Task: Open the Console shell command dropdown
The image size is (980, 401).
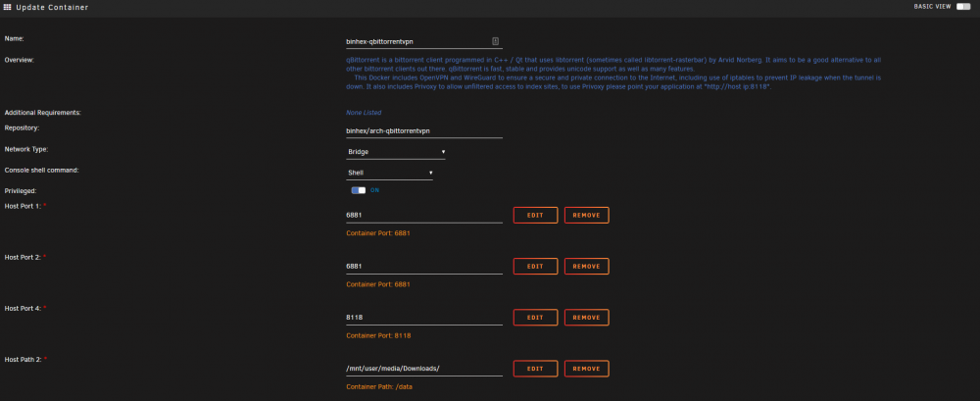Action: pos(389,173)
